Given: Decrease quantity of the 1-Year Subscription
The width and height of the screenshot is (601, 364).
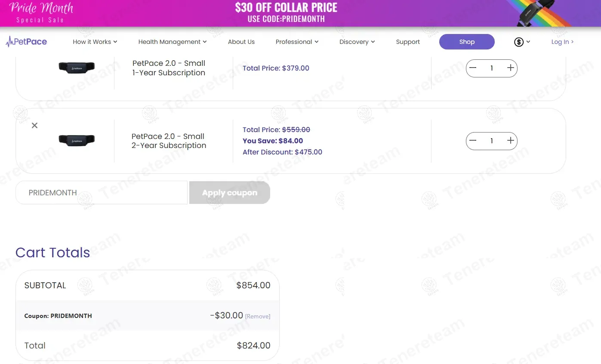Looking at the screenshot, I should (x=473, y=68).
